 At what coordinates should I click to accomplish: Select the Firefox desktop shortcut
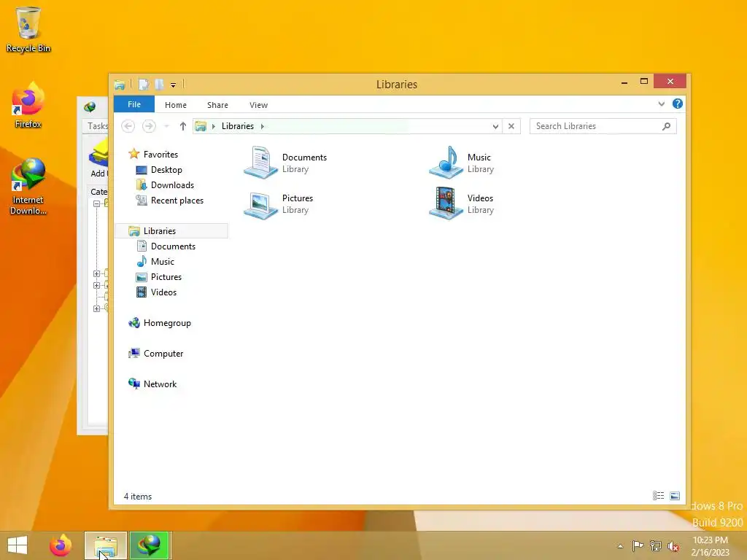(x=28, y=106)
